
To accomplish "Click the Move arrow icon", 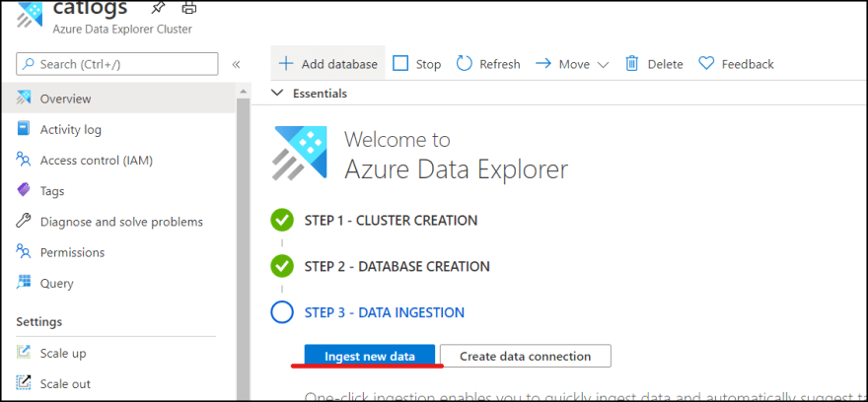I will click(543, 64).
